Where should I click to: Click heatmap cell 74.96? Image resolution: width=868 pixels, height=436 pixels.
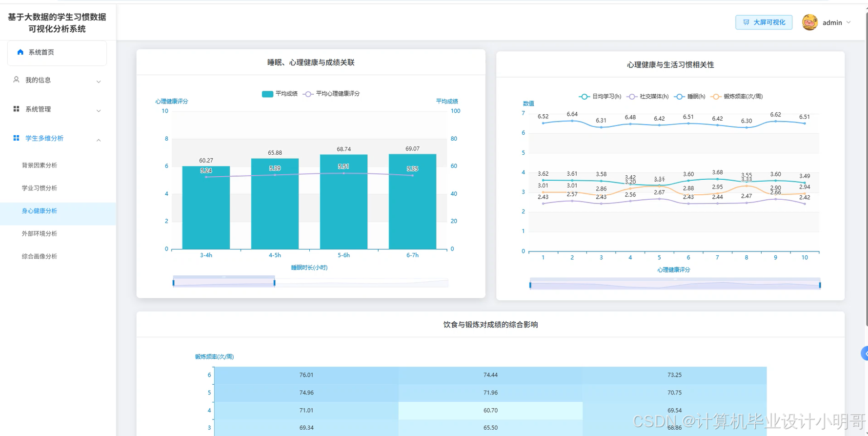point(306,393)
